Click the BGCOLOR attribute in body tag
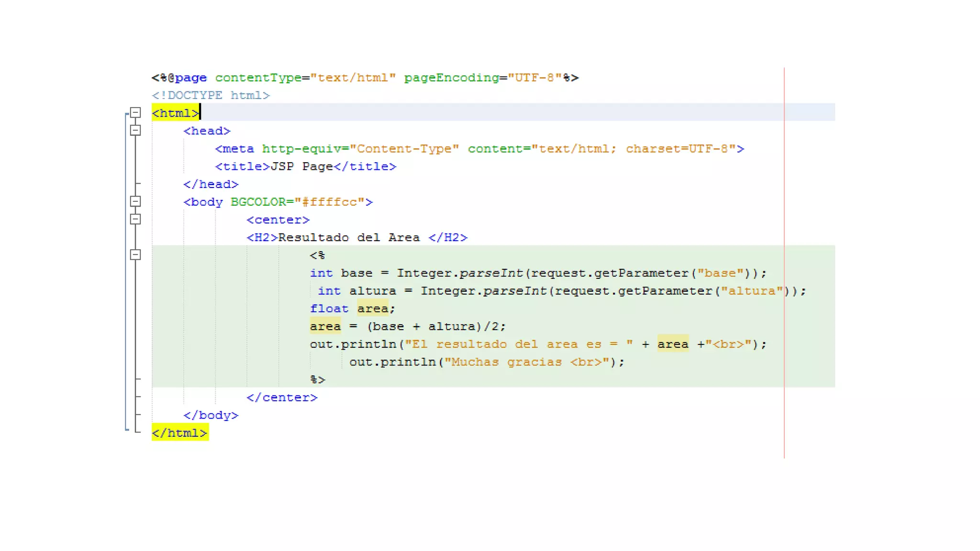Image resolution: width=980 pixels, height=551 pixels. click(x=258, y=202)
